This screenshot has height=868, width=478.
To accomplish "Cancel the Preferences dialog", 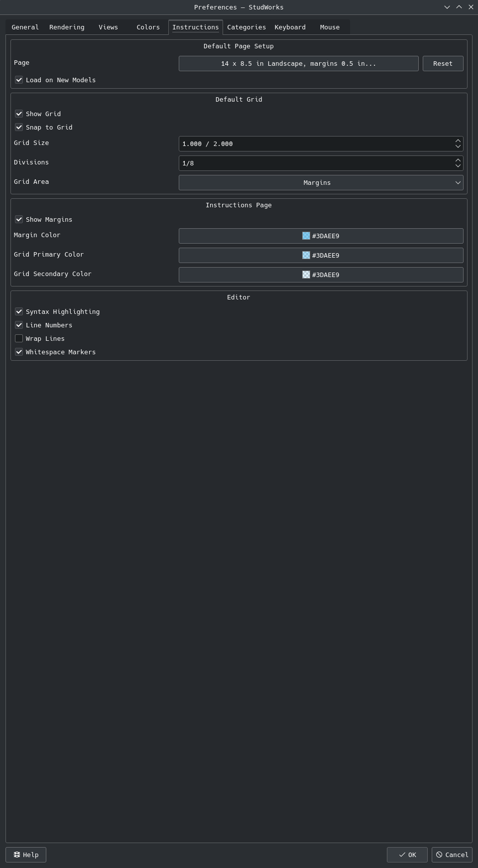I will click(452, 855).
